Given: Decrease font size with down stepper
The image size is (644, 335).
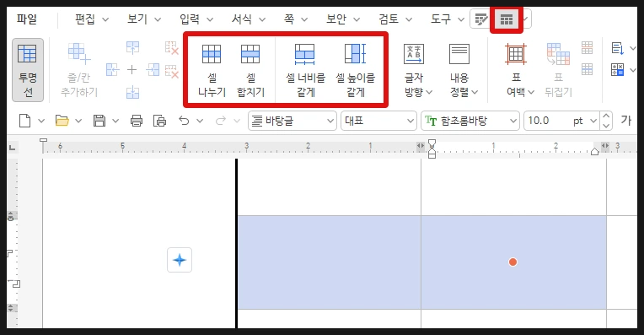Looking at the screenshot, I should pos(606,126).
